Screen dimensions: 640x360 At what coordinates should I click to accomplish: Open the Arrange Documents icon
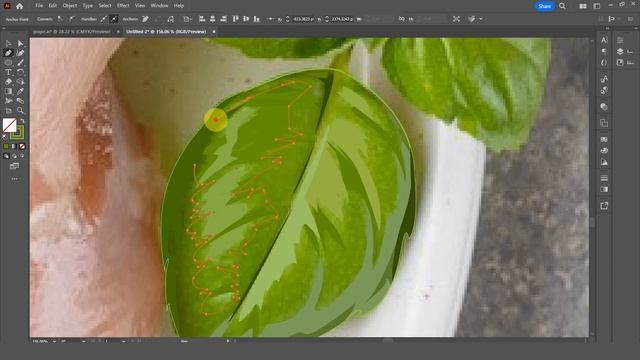pyautogui.click(x=583, y=6)
